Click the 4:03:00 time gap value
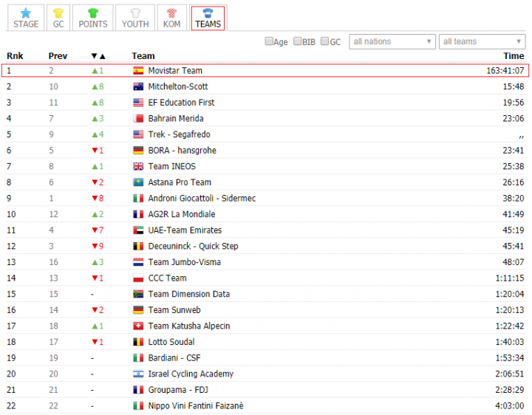This screenshot has height=415, width=532. click(x=510, y=406)
